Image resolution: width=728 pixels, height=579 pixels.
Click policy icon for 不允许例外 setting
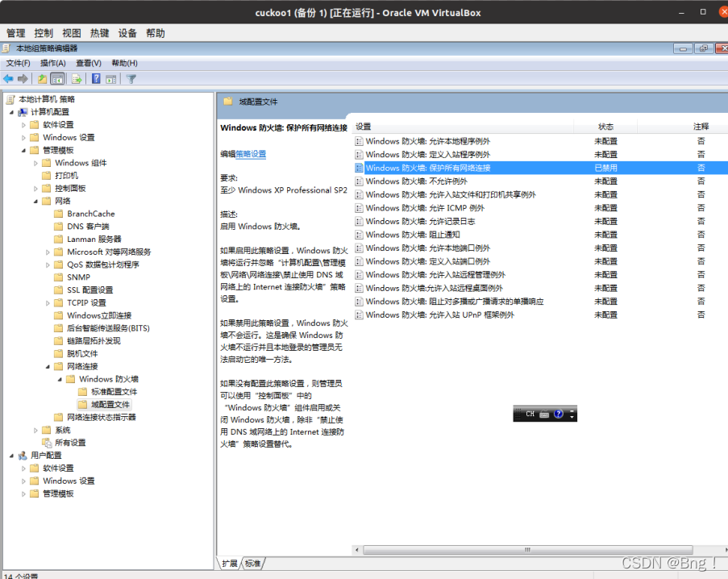click(x=359, y=181)
